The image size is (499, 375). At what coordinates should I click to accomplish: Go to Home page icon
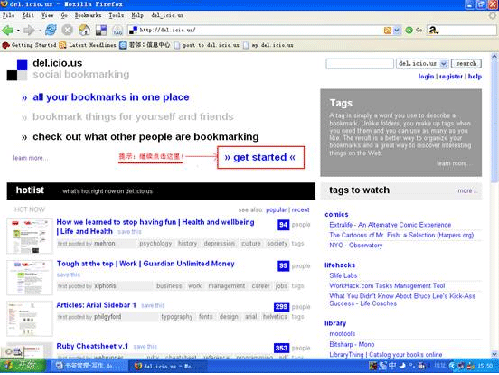pyautogui.click(x=84, y=30)
